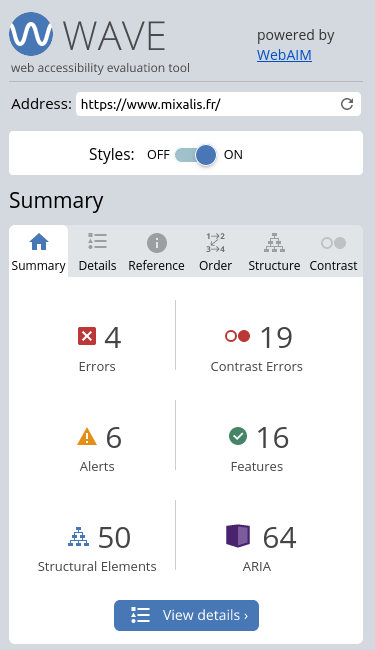Reload the page address with refresh icon
Image resolution: width=375 pixels, height=650 pixels.
(x=347, y=104)
